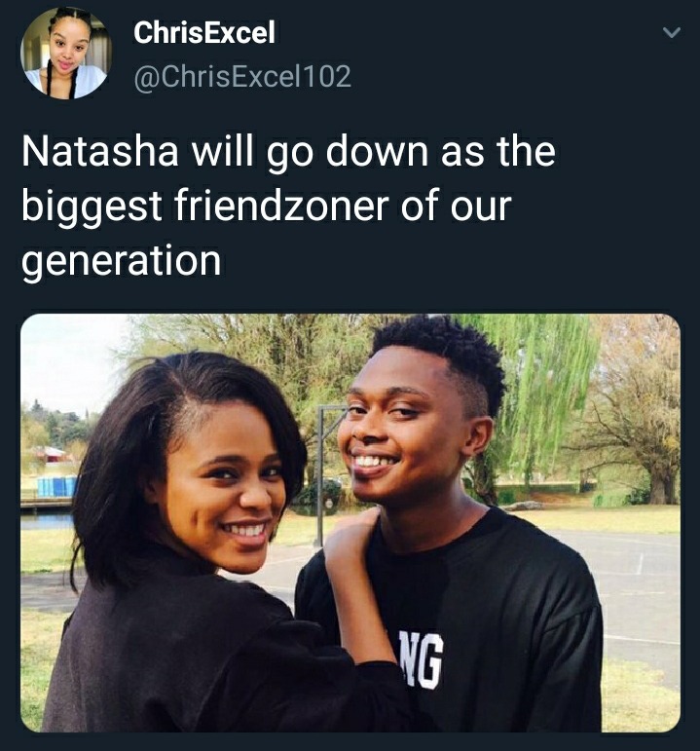Viewport: 700px width, 751px height.
Task: Tap the blue portable toilets in the background
Action: (57, 486)
